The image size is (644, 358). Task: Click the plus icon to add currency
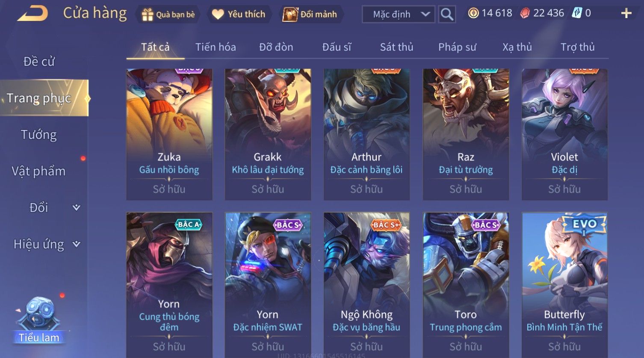pyautogui.click(x=626, y=14)
